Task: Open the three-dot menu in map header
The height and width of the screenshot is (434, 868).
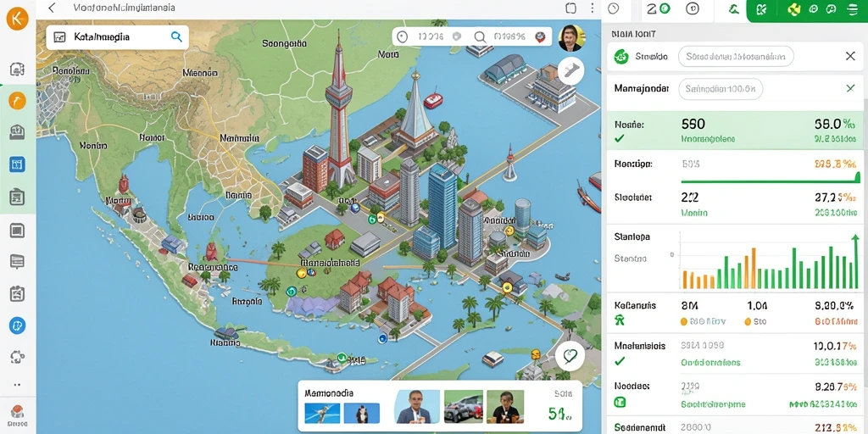Action: pyautogui.click(x=593, y=8)
